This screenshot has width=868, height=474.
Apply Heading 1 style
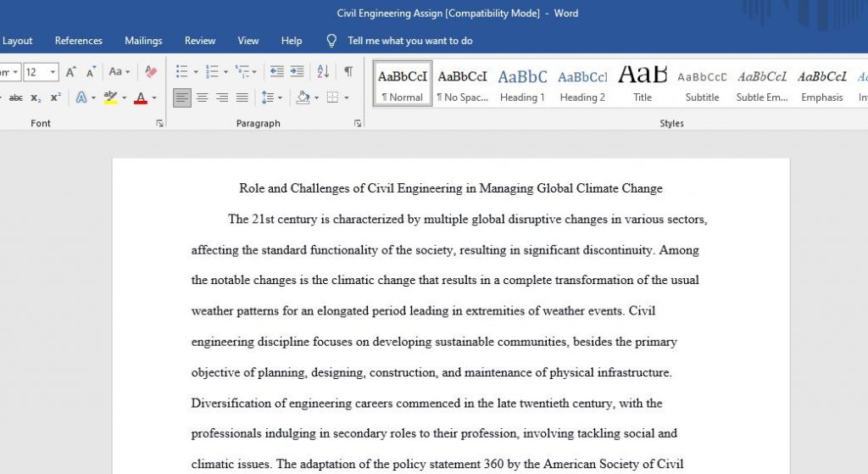(x=522, y=84)
